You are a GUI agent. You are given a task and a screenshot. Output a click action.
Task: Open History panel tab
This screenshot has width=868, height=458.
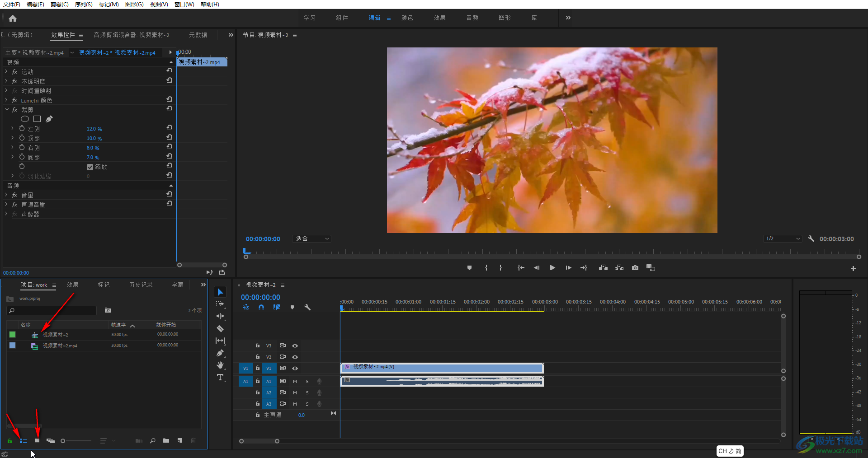[x=141, y=285]
